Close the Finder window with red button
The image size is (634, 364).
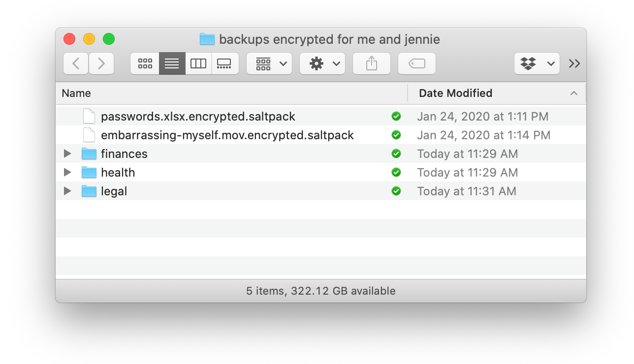69,39
